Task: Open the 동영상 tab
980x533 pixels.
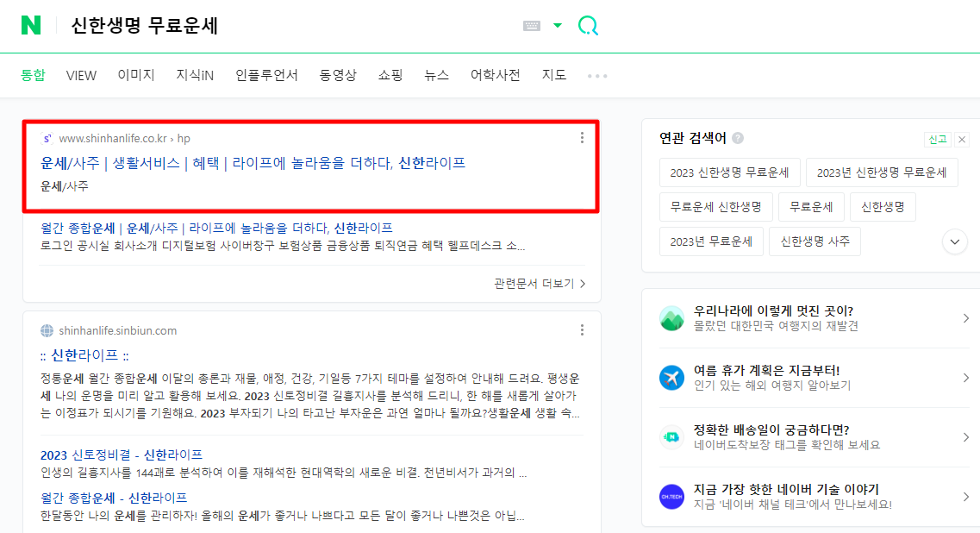Action: click(338, 75)
